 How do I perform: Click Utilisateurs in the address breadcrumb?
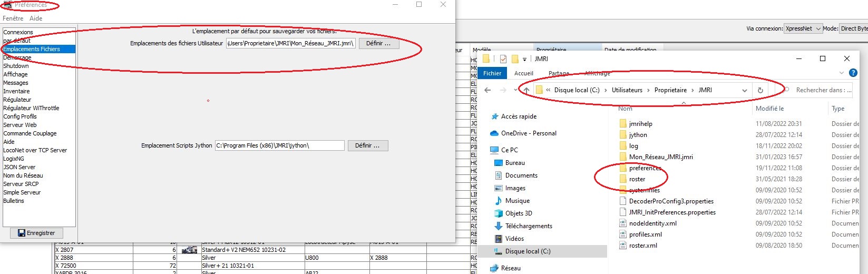coord(627,90)
